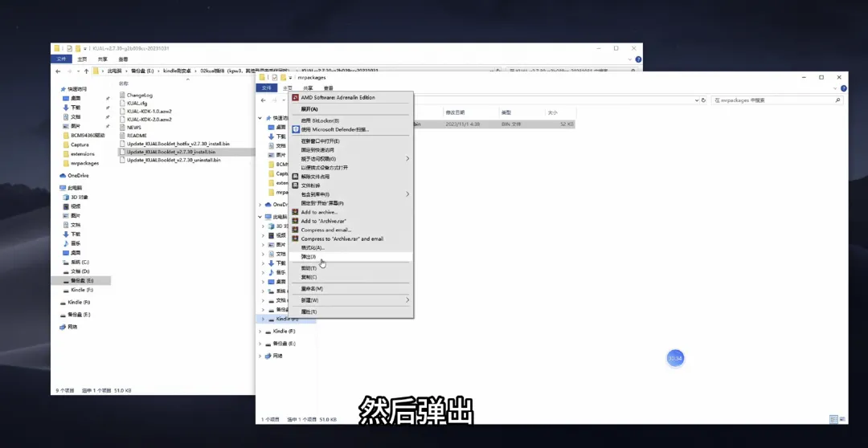Click the Microsoft Defender shield icon
The image size is (868, 448).
tap(296, 129)
